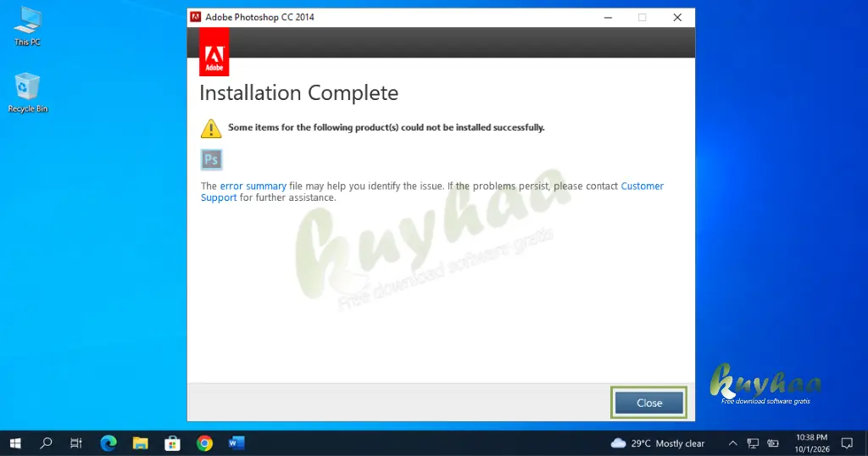Close the installer window with X

(677, 17)
